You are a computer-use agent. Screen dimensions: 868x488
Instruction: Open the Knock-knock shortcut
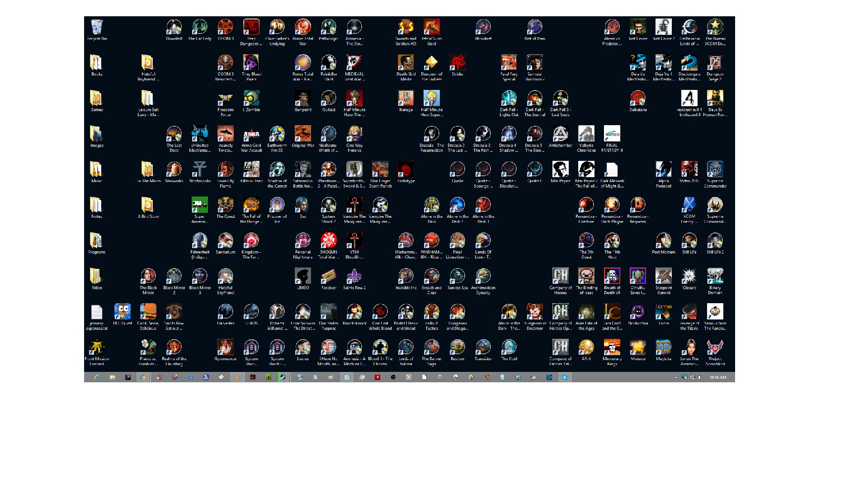tap(354, 315)
